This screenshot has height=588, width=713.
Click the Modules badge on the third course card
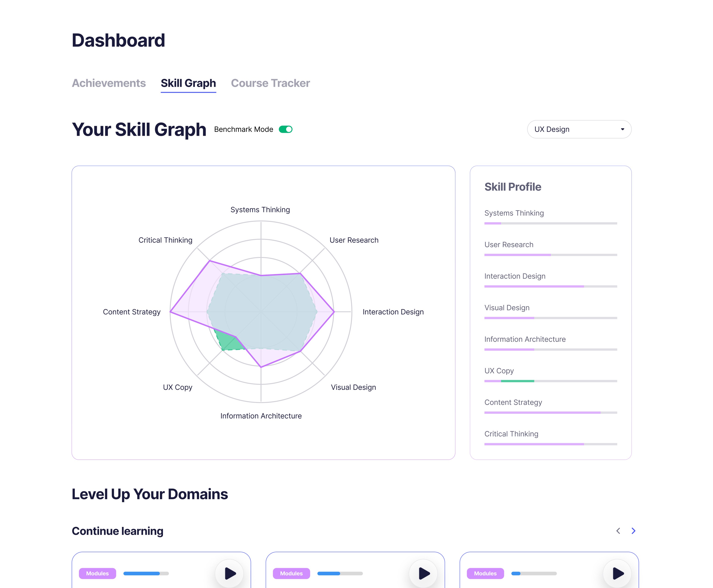(x=485, y=573)
